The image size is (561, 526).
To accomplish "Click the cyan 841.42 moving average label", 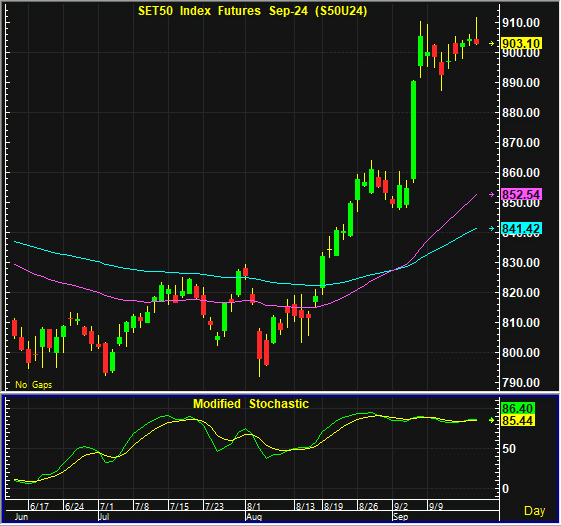I will pos(521,228).
